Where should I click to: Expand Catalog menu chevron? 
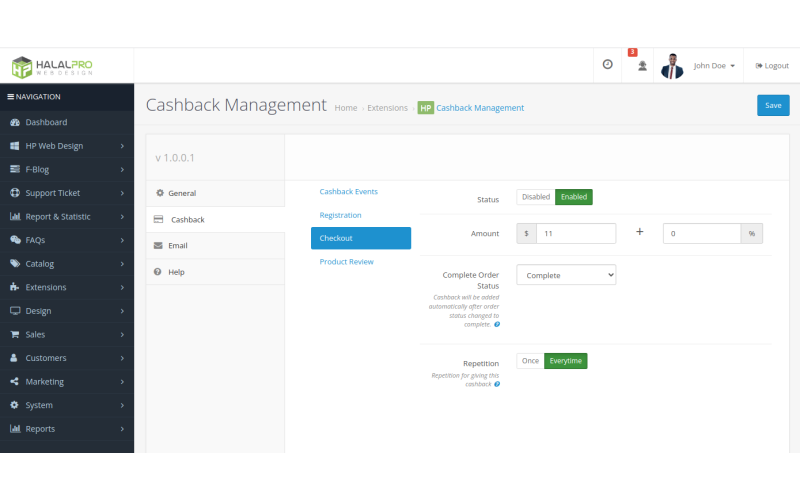pos(122,264)
